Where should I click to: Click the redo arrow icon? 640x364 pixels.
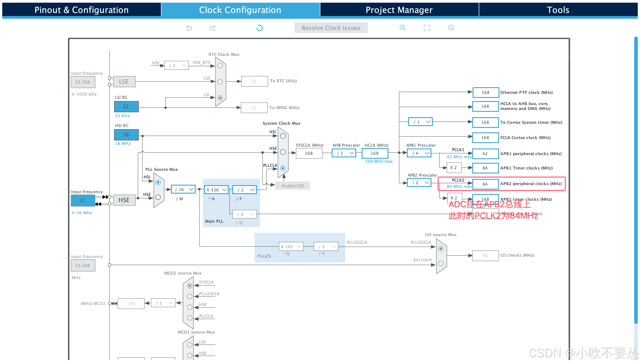click(213, 28)
